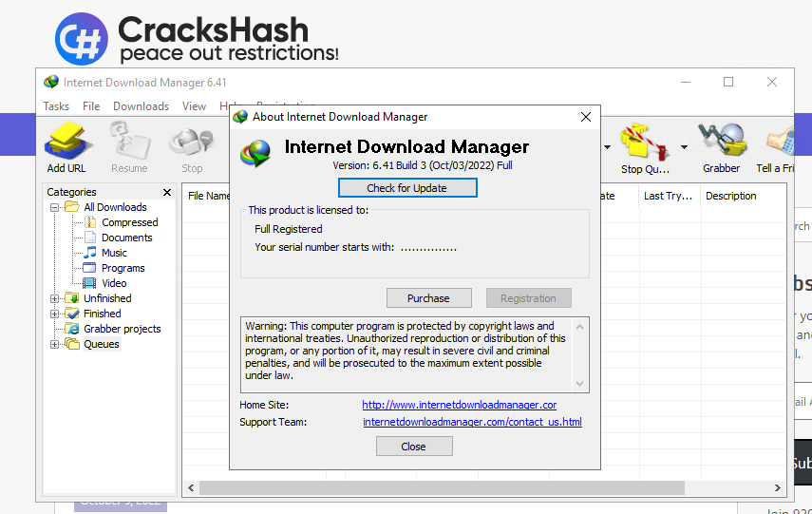The image size is (812, 514).
Task: Expand the Unfinished tree node
Action: click(54, 298)
